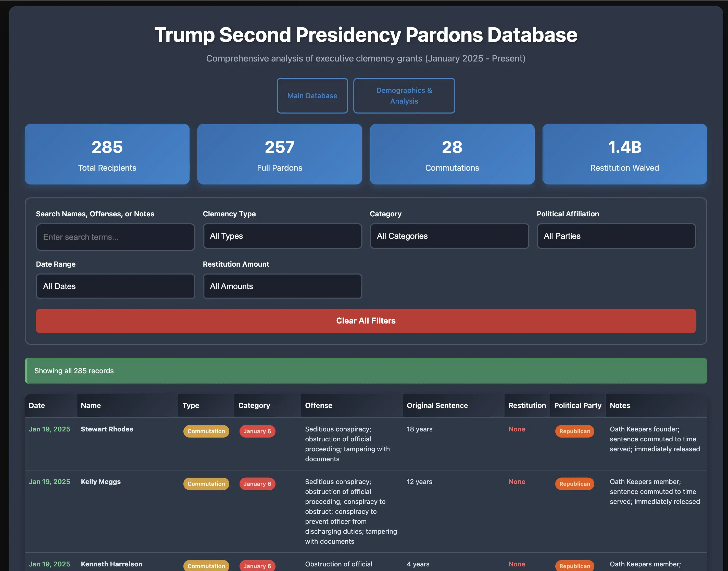Sort by the Restitution column header

pos(527,405)
